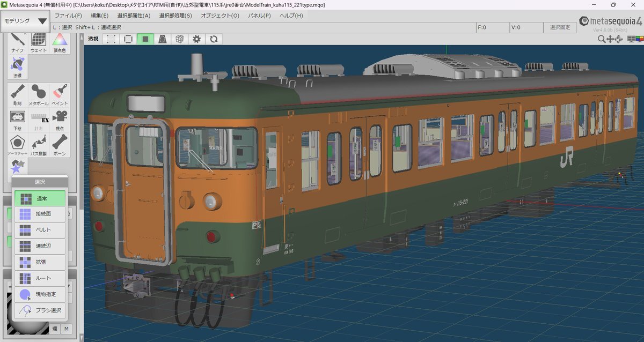Select the 彫刻 (Sculpt) tool
644x342 pixels.
(17, 94)
